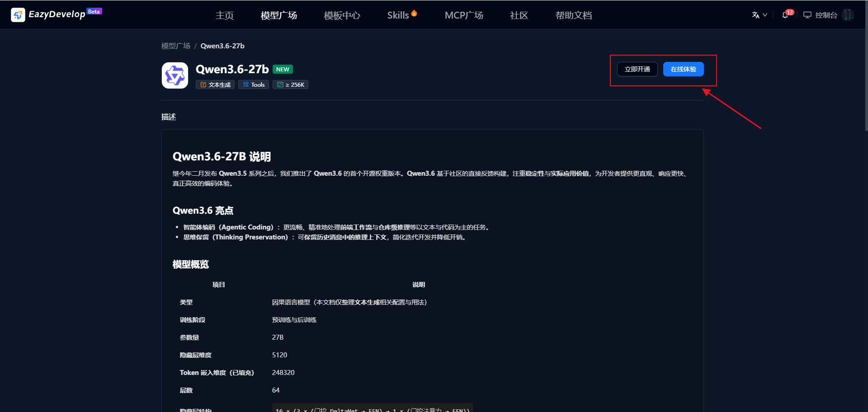Click the Beta badge beside the logo

(x=94, y=11)
